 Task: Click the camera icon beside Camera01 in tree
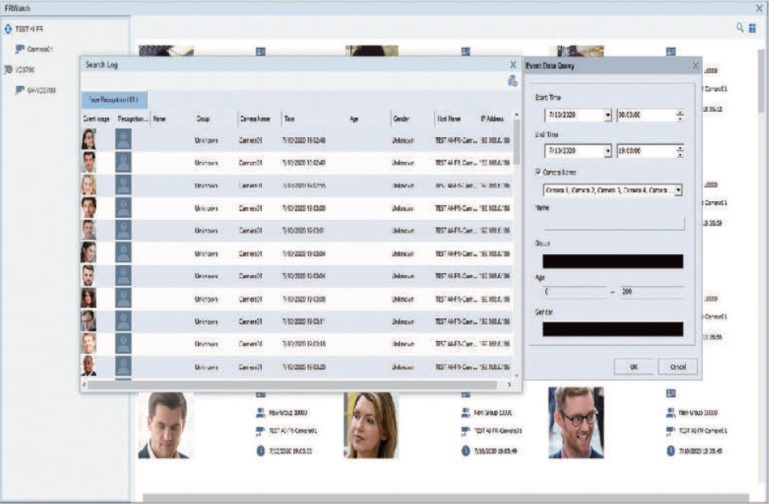point(20,49)
